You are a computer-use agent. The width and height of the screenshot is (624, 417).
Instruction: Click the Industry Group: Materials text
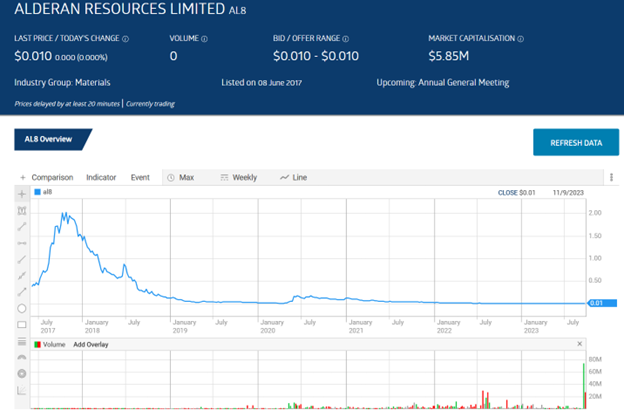(x=62, y=83)
